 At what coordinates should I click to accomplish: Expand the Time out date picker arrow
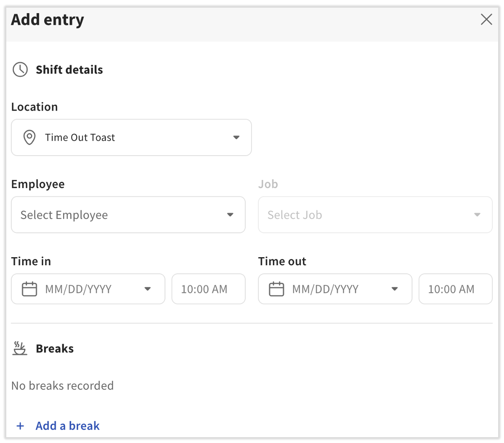(394, 289)
